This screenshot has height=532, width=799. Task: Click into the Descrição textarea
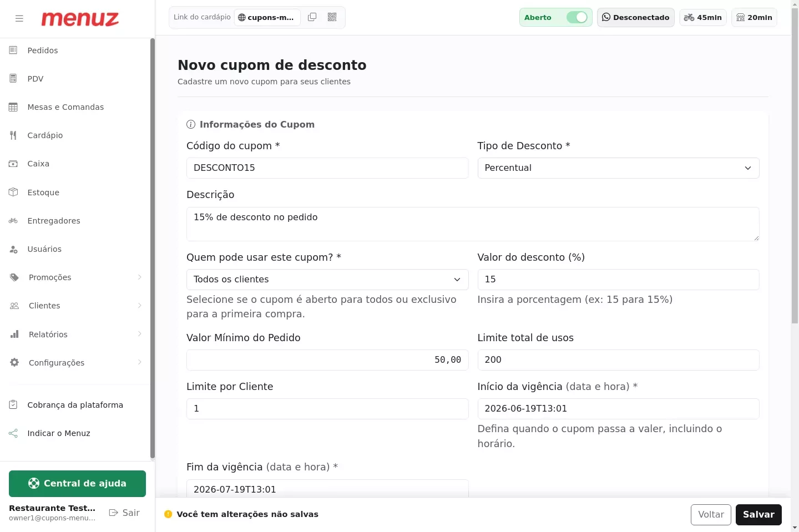pos(473,224)
